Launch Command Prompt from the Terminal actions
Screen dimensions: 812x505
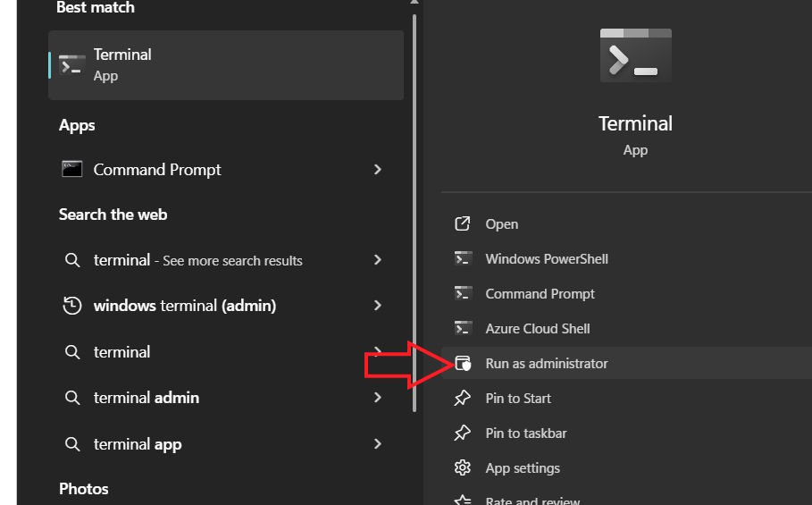540,293
